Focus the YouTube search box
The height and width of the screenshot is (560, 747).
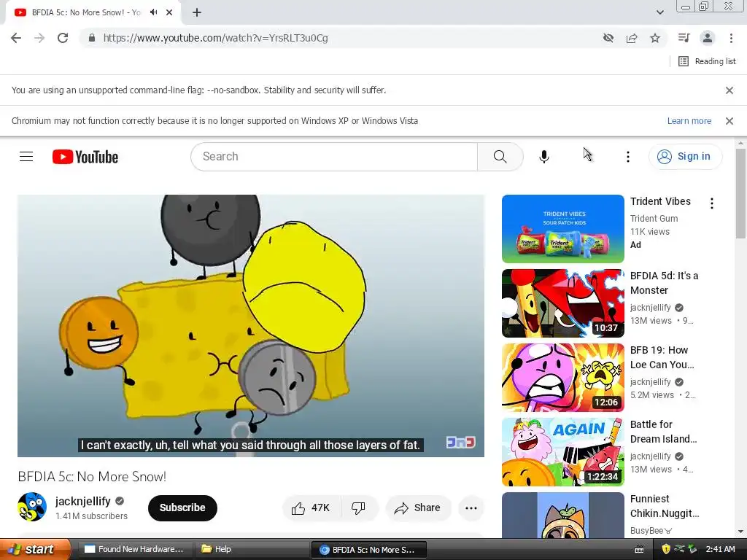(x=334, y=156)
